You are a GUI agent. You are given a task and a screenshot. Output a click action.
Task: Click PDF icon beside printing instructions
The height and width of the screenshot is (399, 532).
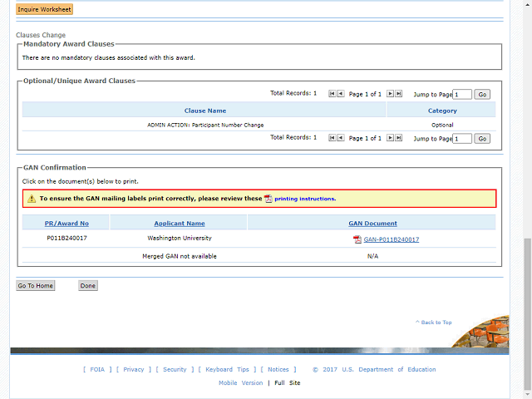click(268, 199)
